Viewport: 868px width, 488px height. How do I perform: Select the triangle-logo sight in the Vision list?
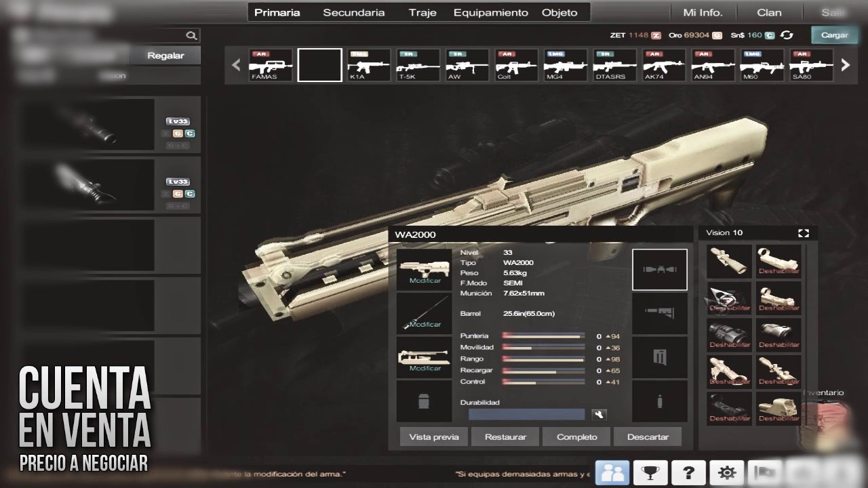(x=729, y=298)
